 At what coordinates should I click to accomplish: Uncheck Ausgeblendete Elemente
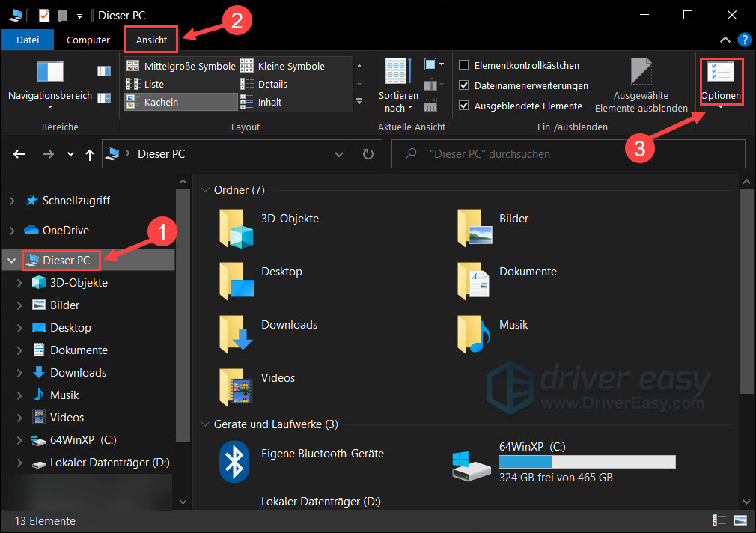coord(465,105)
